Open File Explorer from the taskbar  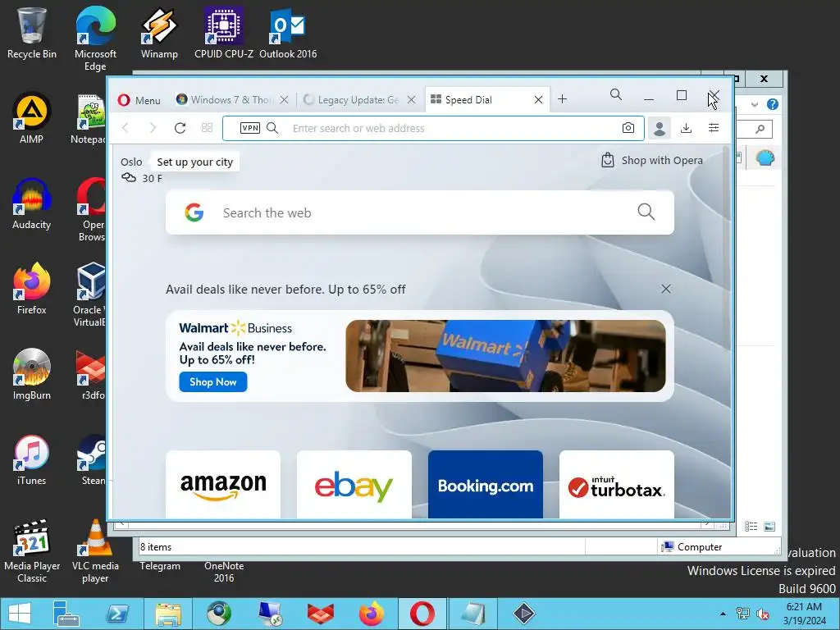(x=168, y=614)
